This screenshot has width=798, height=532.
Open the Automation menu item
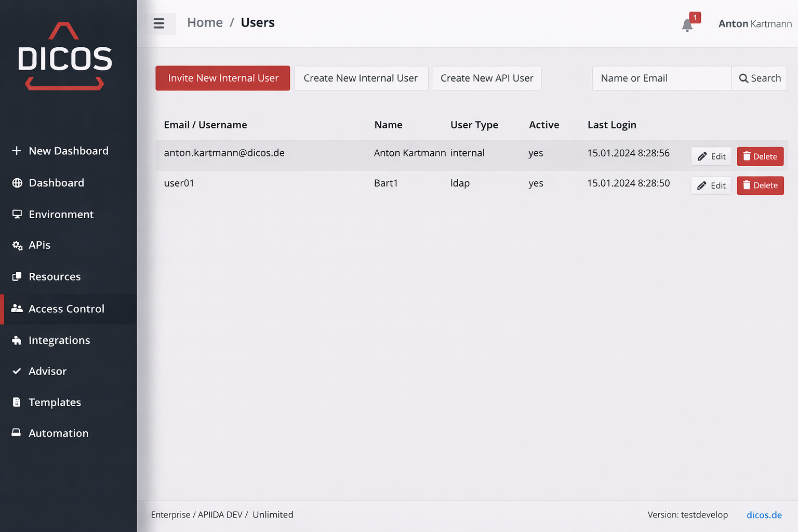point(58,433)
